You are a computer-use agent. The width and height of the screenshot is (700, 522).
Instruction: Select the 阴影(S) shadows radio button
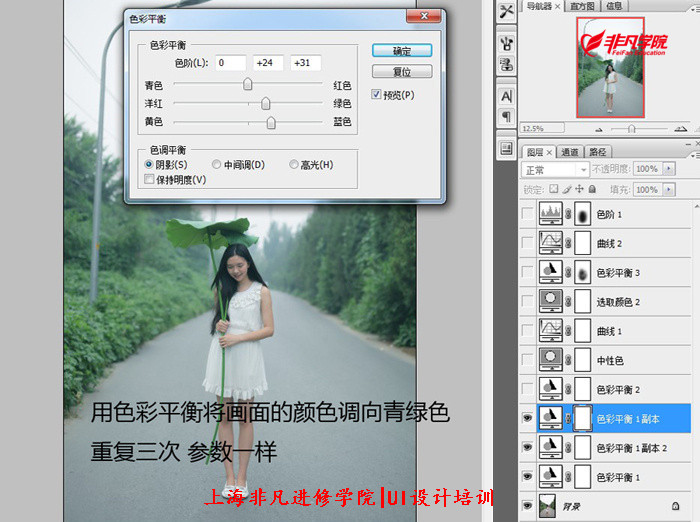[149, 164]
